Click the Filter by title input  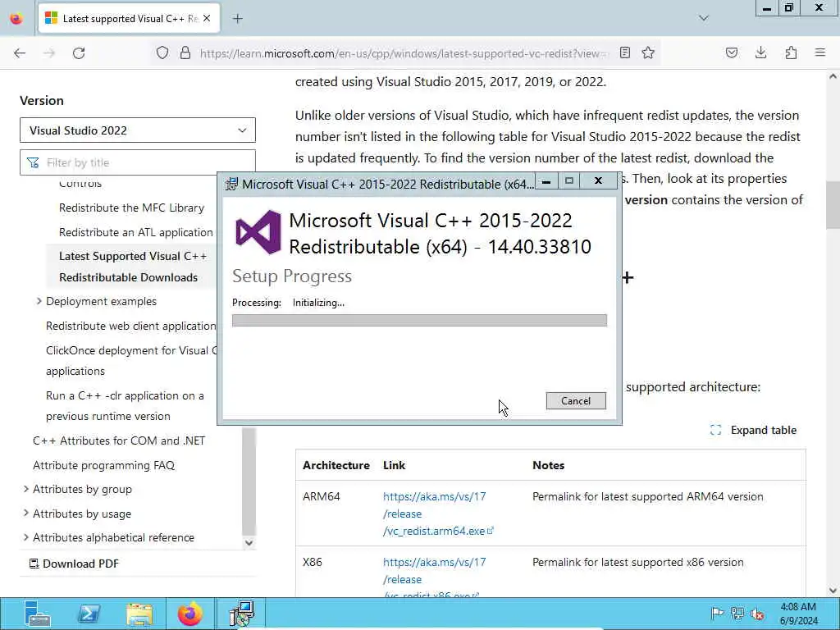click(x=138, y=162)
